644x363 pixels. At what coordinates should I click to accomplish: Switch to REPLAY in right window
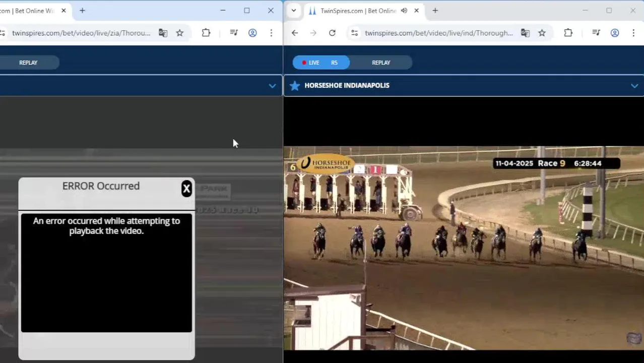point(381,63)
